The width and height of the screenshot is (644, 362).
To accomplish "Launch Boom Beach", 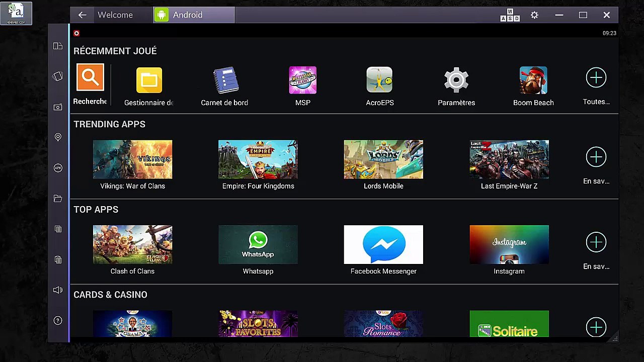I will [533, 80].
